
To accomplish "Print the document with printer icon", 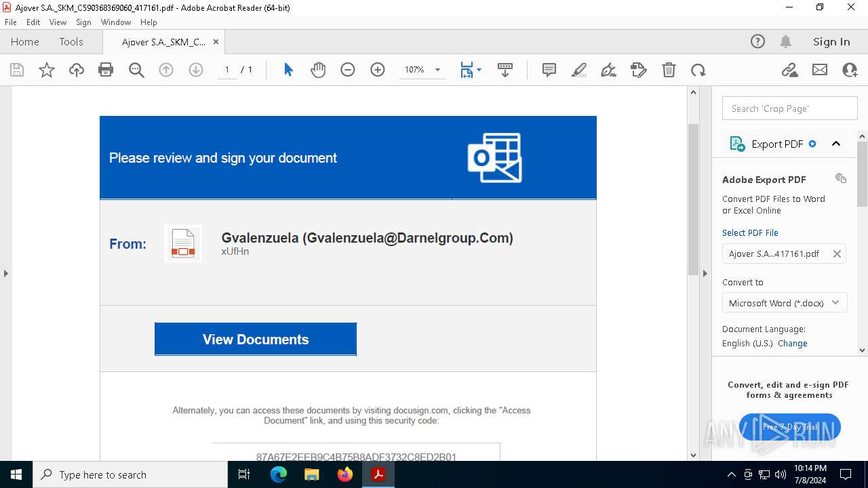I will 106,70.
